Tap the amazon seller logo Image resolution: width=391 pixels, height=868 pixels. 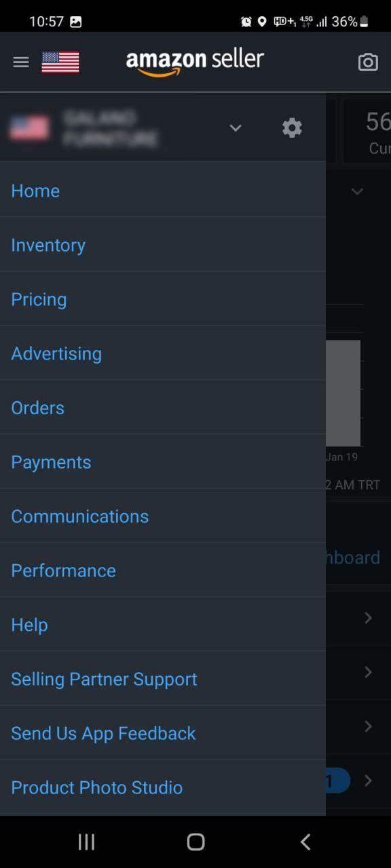pos(195,60)
